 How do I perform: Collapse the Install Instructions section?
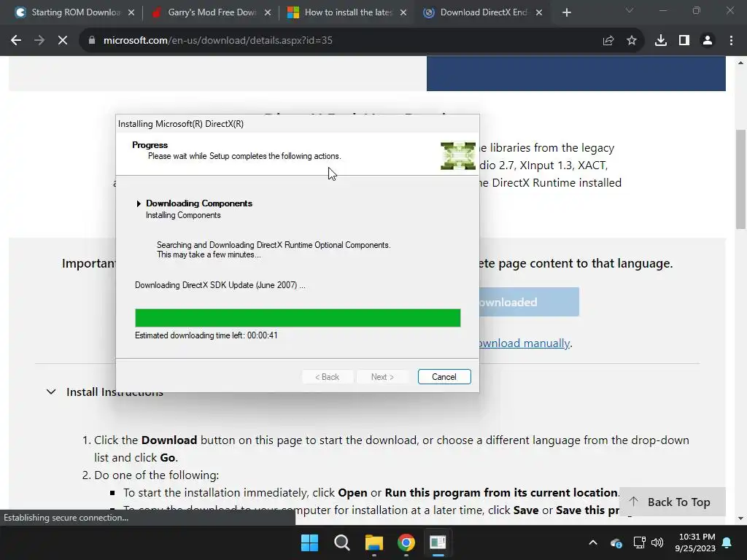pos(51,392)
